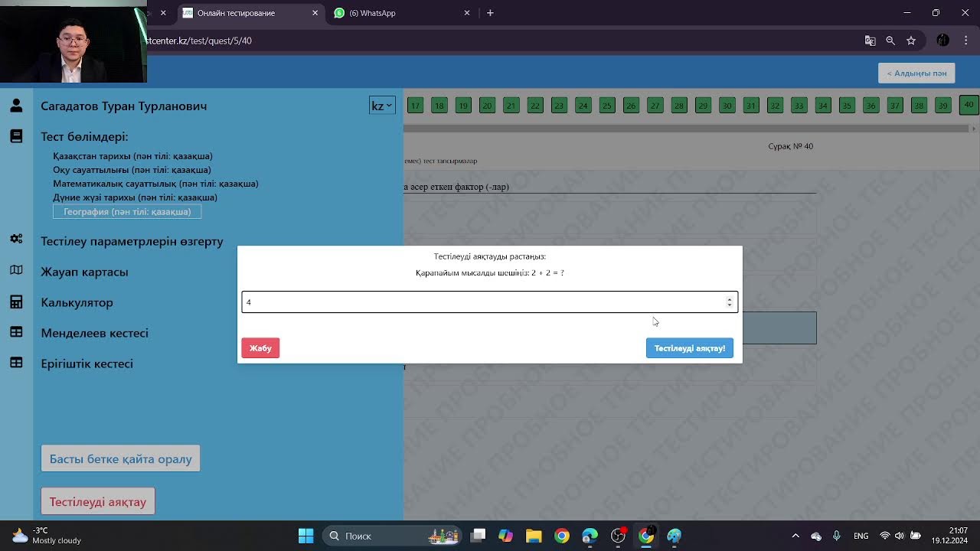980x551 pixels.
Task: Click the microphone icon in system tray
Action: [837, 536]
